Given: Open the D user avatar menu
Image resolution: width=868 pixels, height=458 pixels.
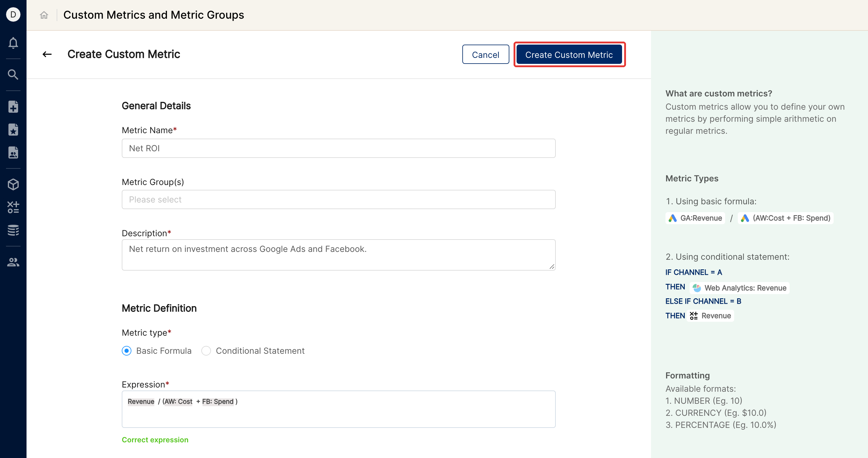Looking at the screenshot, I should click(13, 14).
